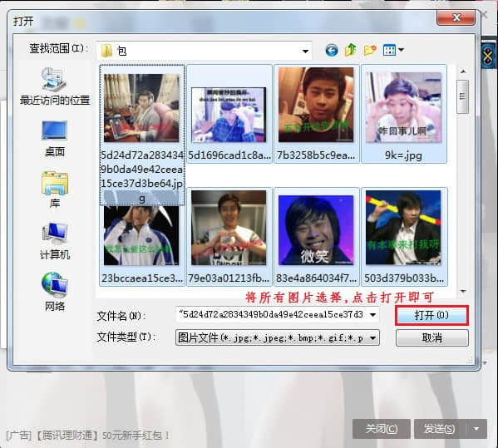The image size is (498, 448).
Task: Open the 库 libraries shortcut
Action: [x=55, y=190]
